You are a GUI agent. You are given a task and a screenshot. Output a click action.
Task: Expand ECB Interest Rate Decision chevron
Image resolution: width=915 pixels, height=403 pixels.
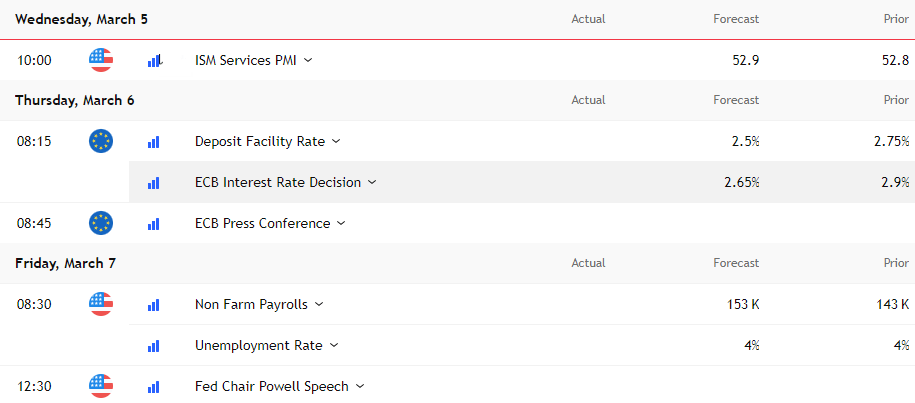[x=372, y=182]
